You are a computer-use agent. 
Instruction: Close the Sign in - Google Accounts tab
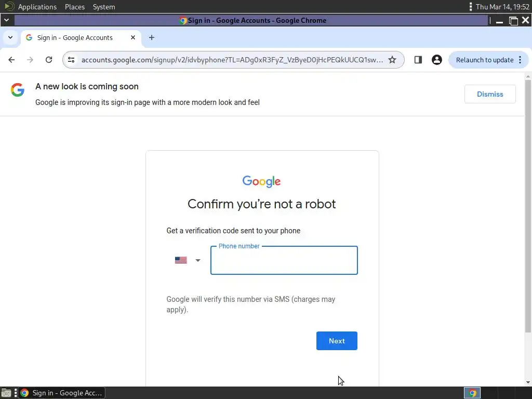tap(133, 37)
